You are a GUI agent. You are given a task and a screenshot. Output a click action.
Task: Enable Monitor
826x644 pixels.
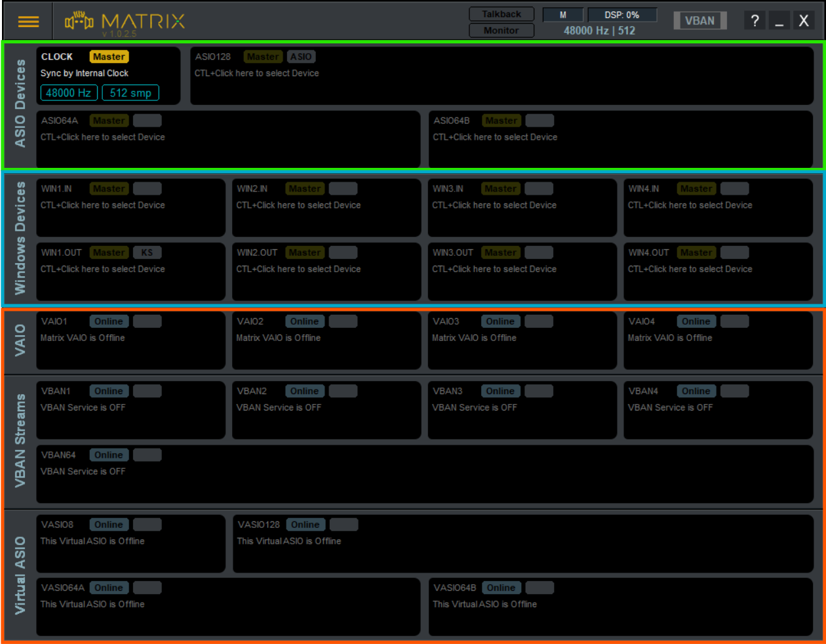pyautogui.click(x=501, y=30)
